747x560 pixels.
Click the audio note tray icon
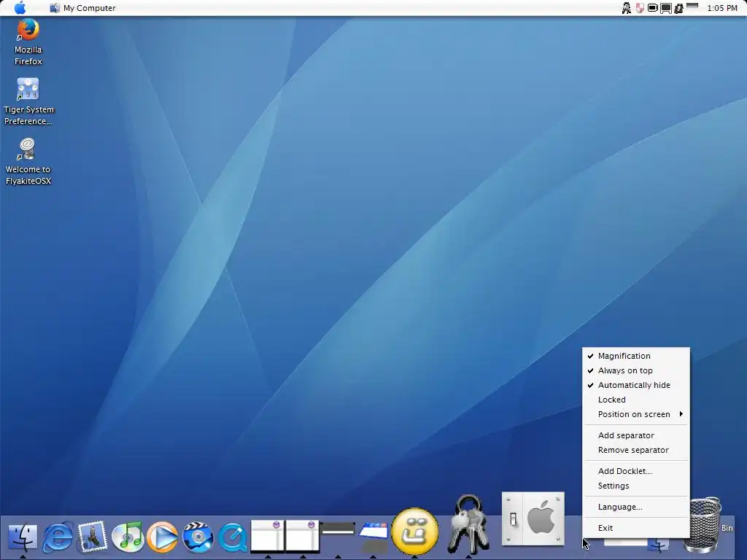point(678,8)
